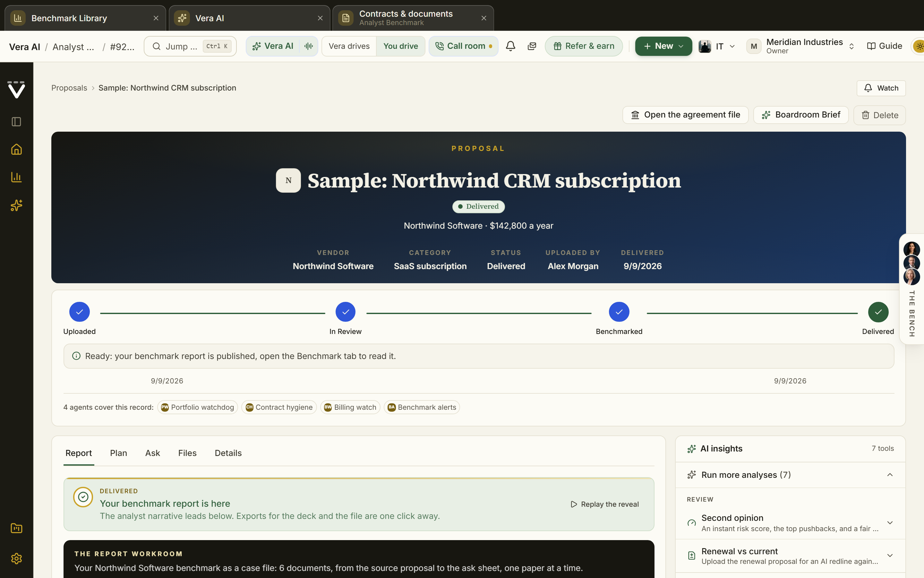Click the Refer & earn button

[x=584, y=46]
